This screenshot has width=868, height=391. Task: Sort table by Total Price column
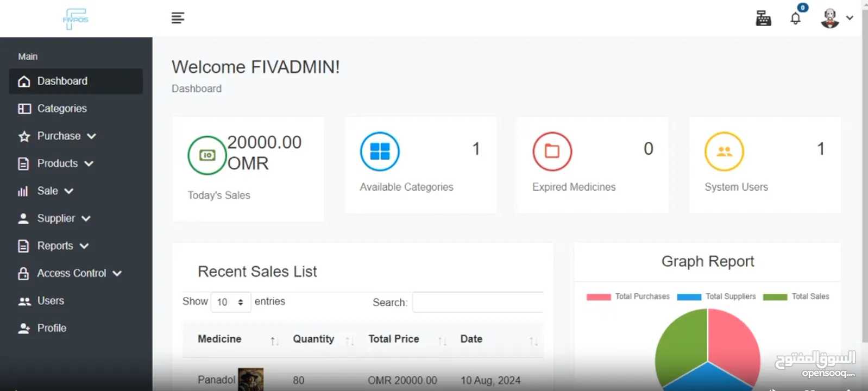407,339
